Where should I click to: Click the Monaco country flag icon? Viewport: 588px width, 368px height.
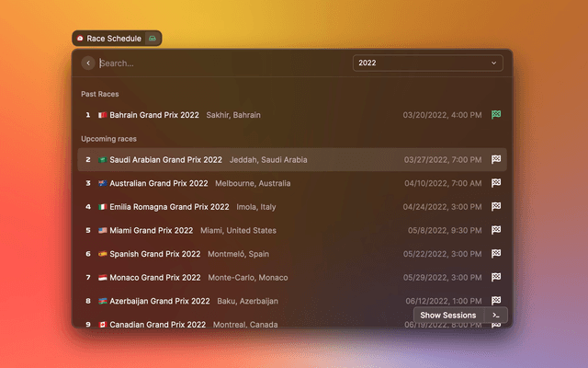[103, 277]
